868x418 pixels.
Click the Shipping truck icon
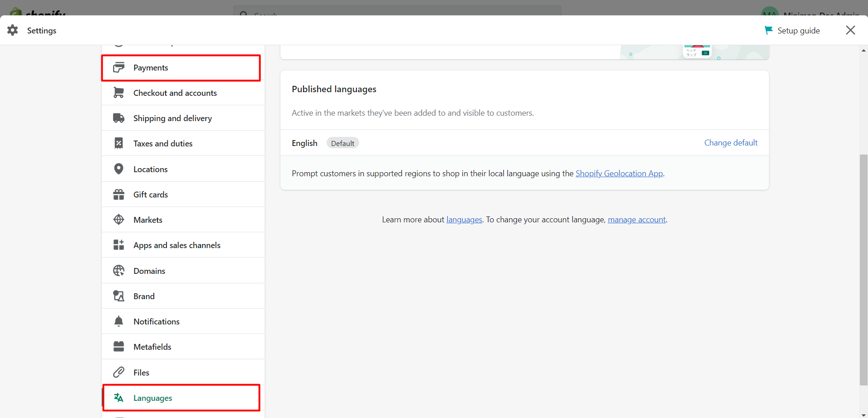pyautogui.click(x=119, y=118)
